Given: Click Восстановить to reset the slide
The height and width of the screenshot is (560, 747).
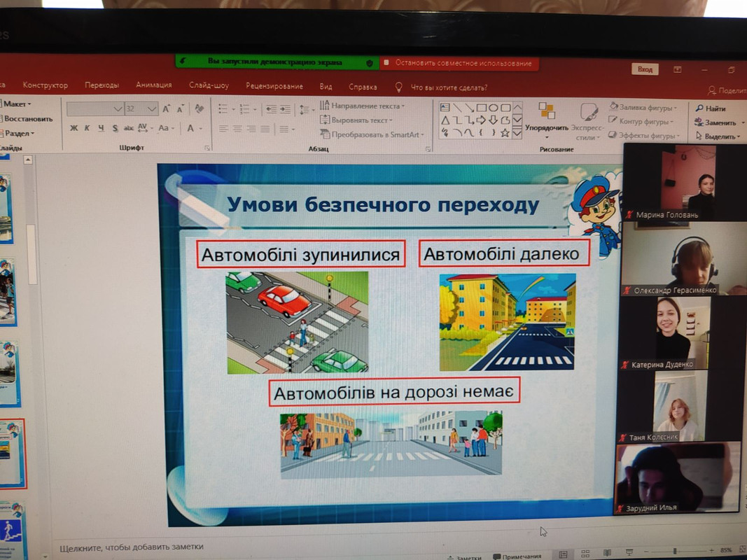Looking at the screenshot, I should pyautogui.click(x=26, y=118).
